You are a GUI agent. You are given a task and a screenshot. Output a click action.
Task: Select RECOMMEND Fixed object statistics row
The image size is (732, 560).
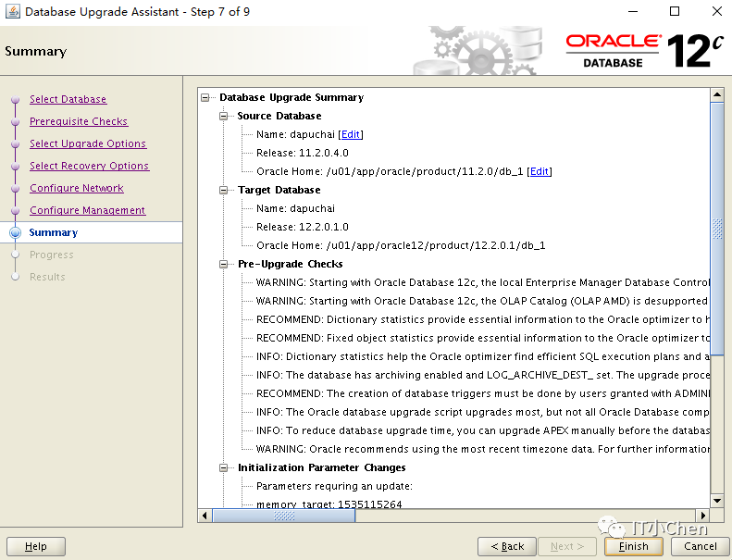[483, 338]
